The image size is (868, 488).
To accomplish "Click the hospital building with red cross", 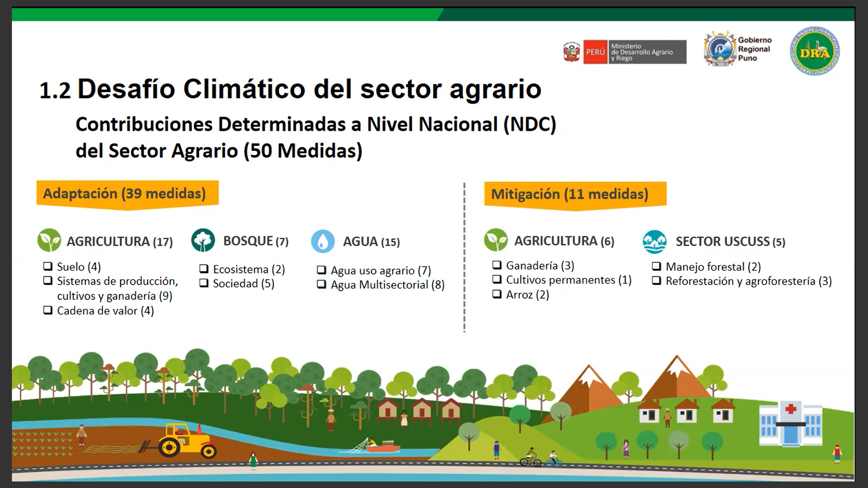I will coord(790,423).
